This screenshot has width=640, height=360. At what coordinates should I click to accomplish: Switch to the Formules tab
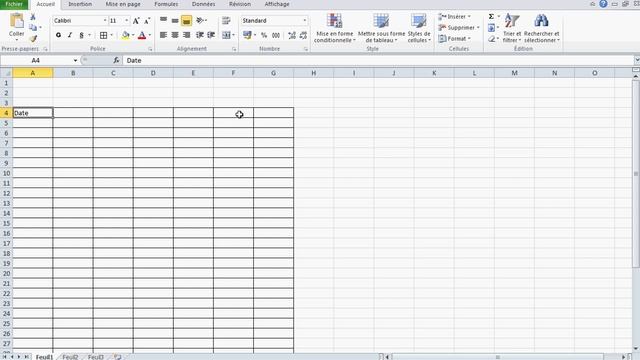coord(166,4)
